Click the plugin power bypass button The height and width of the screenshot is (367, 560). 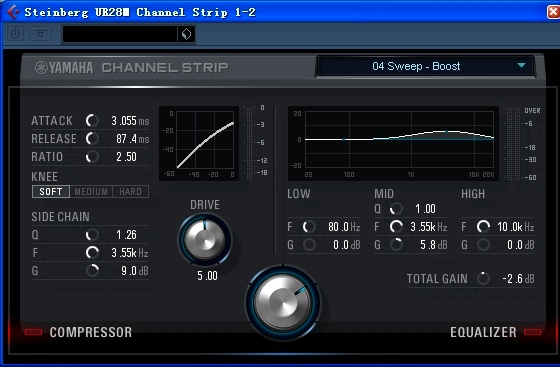point(15,34)
